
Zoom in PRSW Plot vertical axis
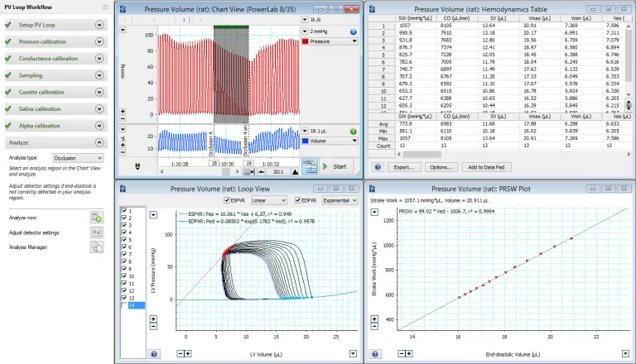pos(374,319)
